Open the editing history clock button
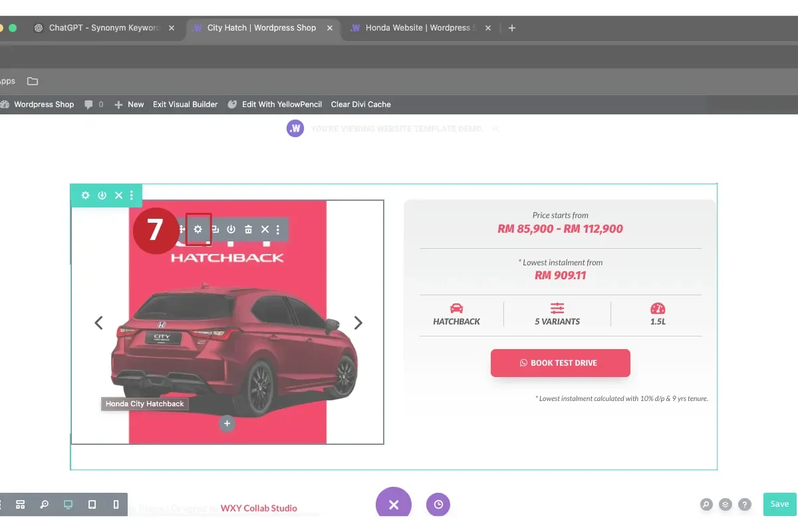 pyautogui.click(x=438, y=504)
